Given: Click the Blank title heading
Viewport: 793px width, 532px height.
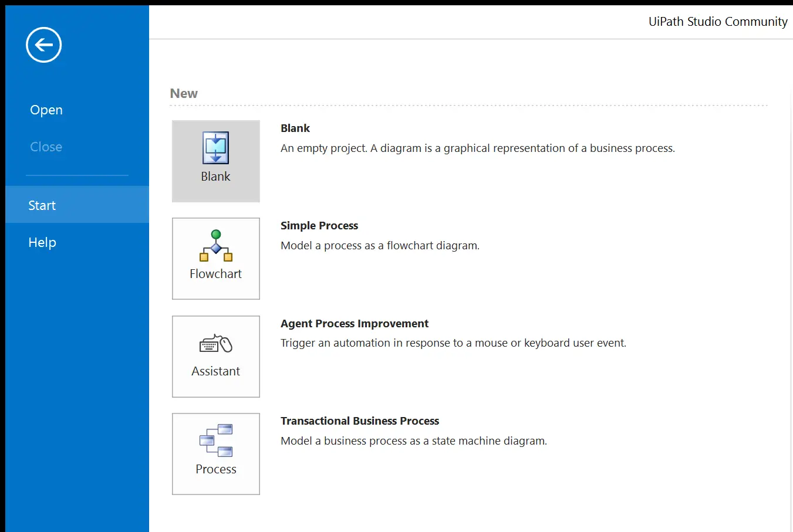Looking at the screenshot, I should (x=295, y=128).
